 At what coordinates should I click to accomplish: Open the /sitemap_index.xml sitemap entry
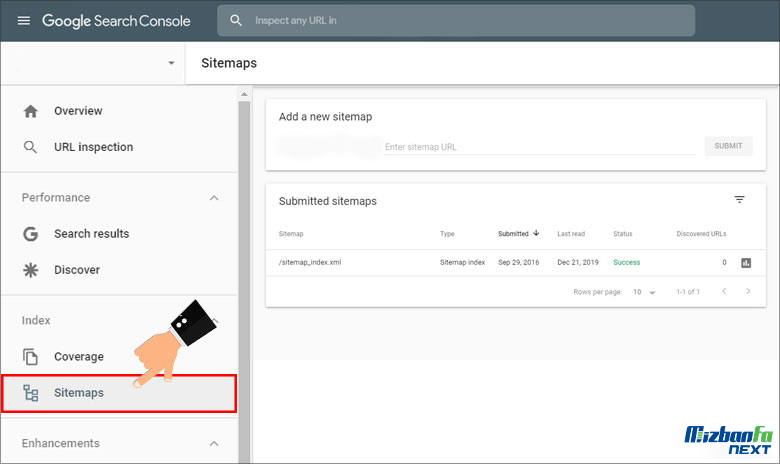(x=310, y=263)
